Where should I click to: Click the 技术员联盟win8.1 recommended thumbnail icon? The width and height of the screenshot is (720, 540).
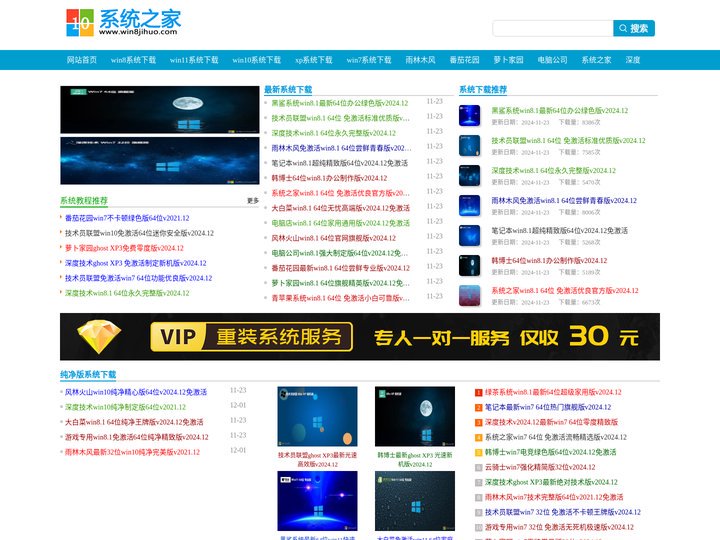469,146
